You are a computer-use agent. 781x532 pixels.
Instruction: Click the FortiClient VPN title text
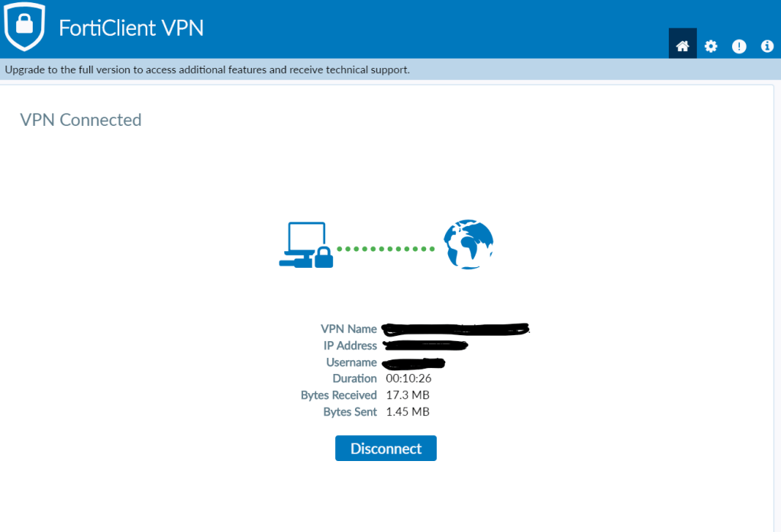[x=131, y=28]
